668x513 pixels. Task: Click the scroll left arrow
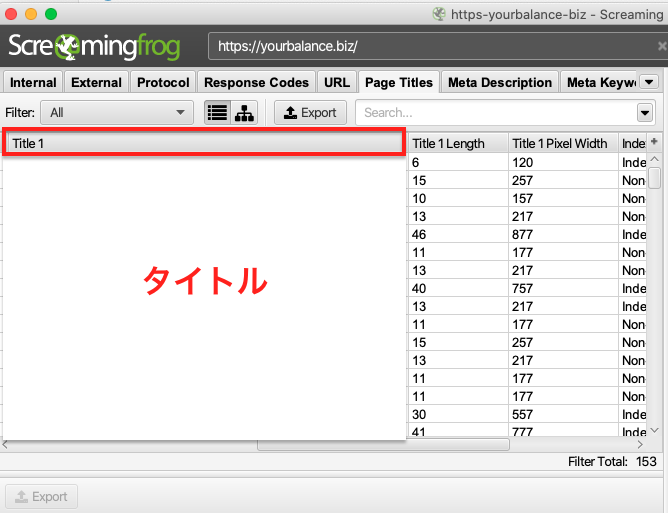click(x=5, y=444)
